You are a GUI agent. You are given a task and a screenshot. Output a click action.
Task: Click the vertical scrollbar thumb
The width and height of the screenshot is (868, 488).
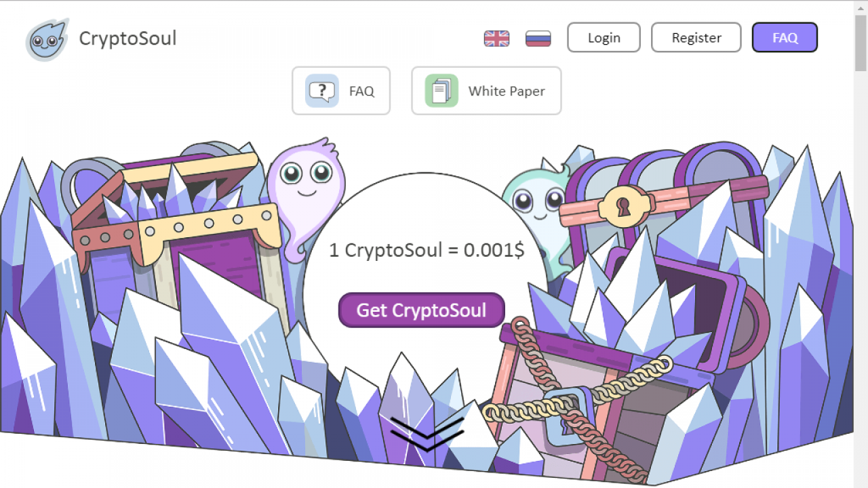(861, 42)
